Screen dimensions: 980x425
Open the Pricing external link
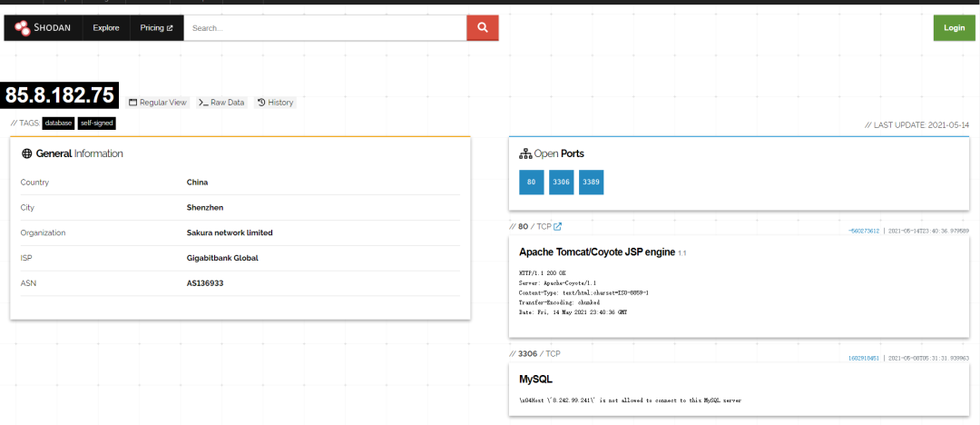pos(157,27)
